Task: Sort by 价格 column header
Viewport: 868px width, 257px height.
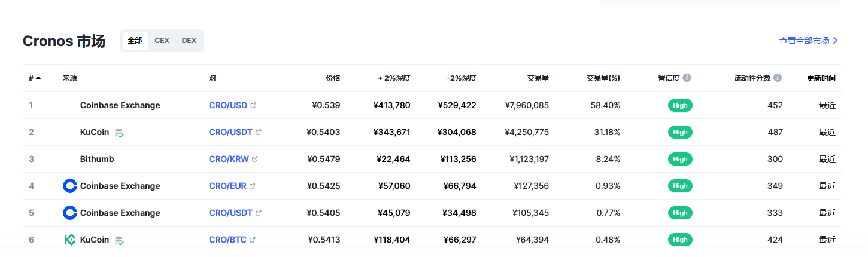Action: tap(333, 78)
